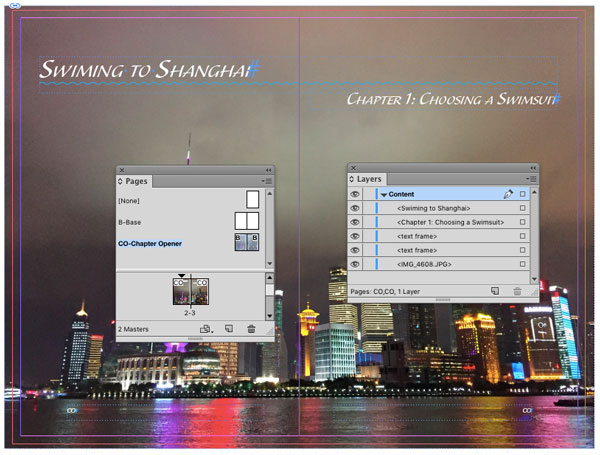The width and height of the screenshot is (600, 455).
Task: Create a new page in Pages panel
Action: tap(229, 328)
